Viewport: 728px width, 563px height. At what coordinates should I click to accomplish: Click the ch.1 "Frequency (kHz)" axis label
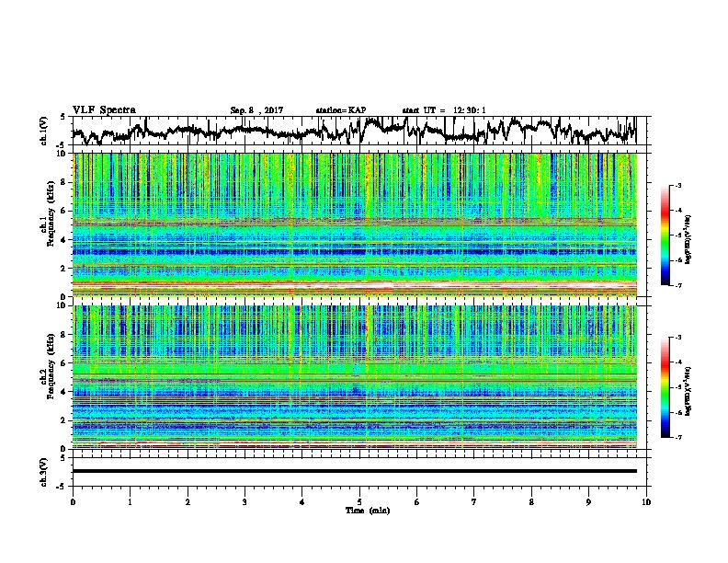point(51,214)
